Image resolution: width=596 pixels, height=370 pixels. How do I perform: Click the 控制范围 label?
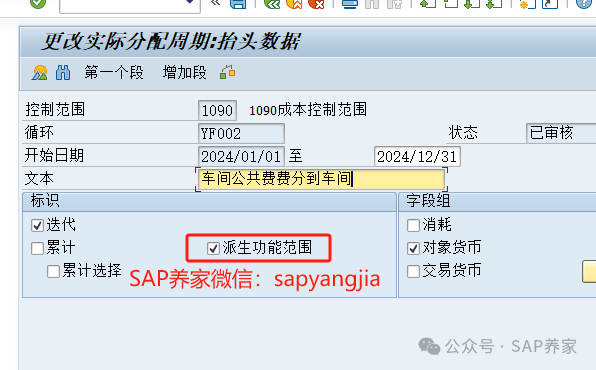pyautogui.click(x=55, y=110)
